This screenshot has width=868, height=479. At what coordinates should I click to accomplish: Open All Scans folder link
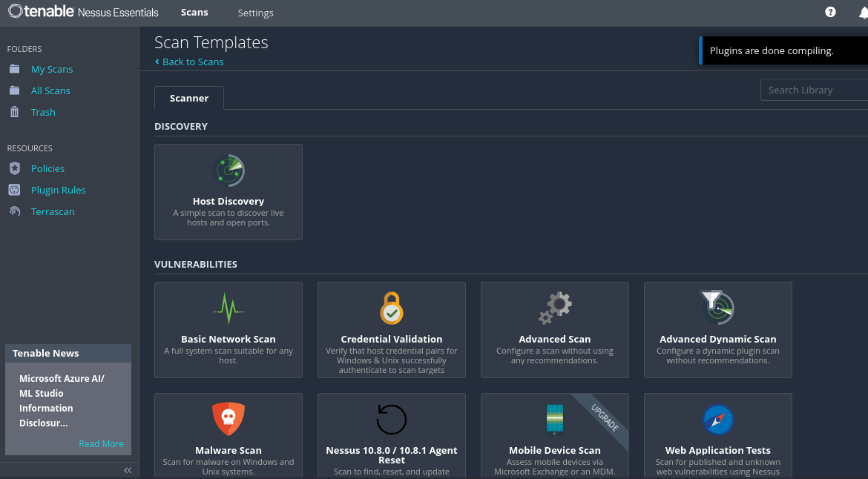[x=50, y=90]
